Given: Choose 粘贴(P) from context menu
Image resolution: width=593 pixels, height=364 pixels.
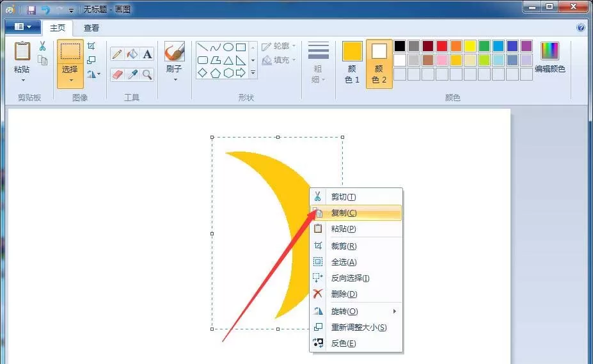Looking at the screenshot, I should coord(356,228).
